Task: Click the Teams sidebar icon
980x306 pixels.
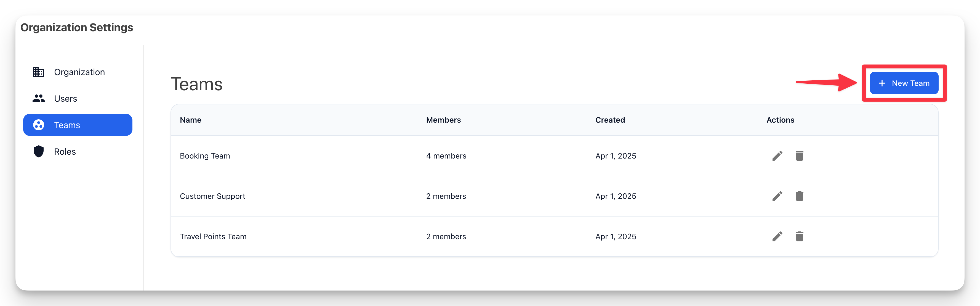Action: [x=38, y=125]
